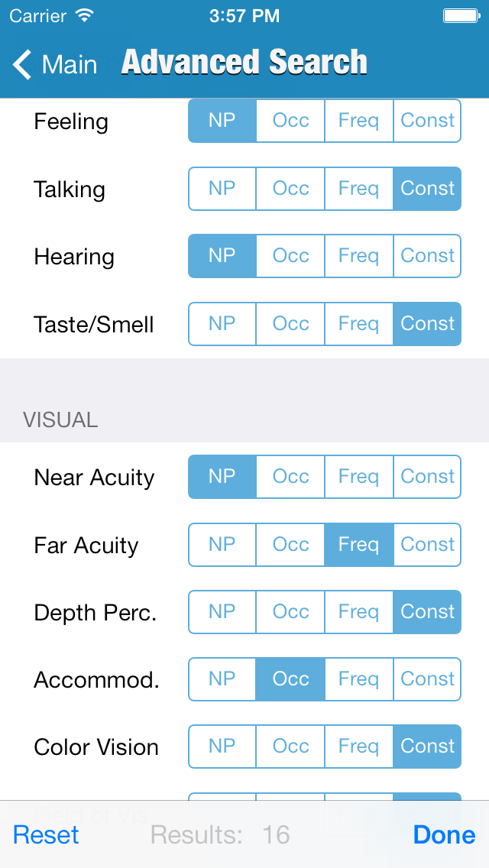Select NP for Talking
489x868 pixels.
point(222,189)
